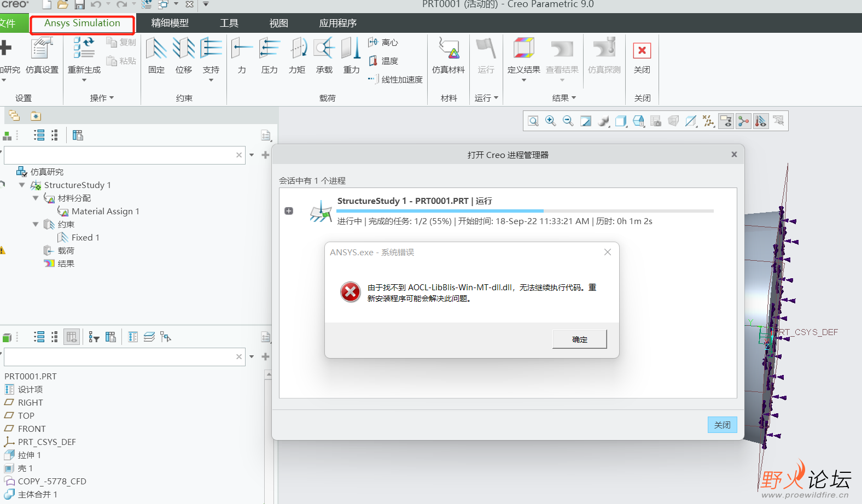Select 拉伸 1 feature in model tree
The image size is (862, 504).
(23, 455)
